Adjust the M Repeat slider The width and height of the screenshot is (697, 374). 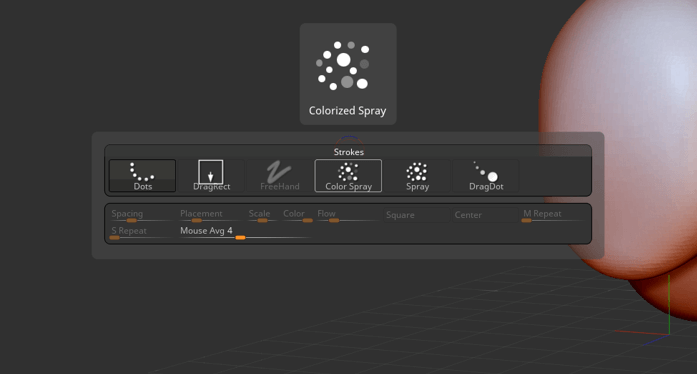tap(554, 215)
